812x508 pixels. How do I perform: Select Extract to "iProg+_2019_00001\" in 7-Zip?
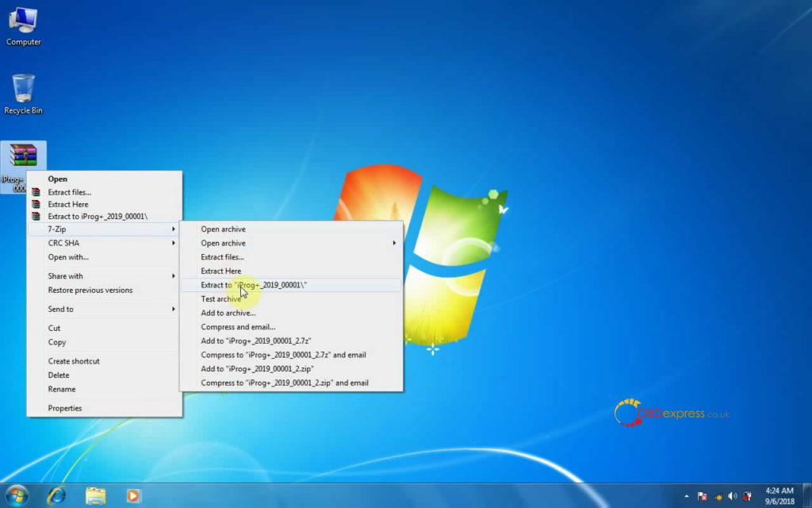tap(291, 285)
